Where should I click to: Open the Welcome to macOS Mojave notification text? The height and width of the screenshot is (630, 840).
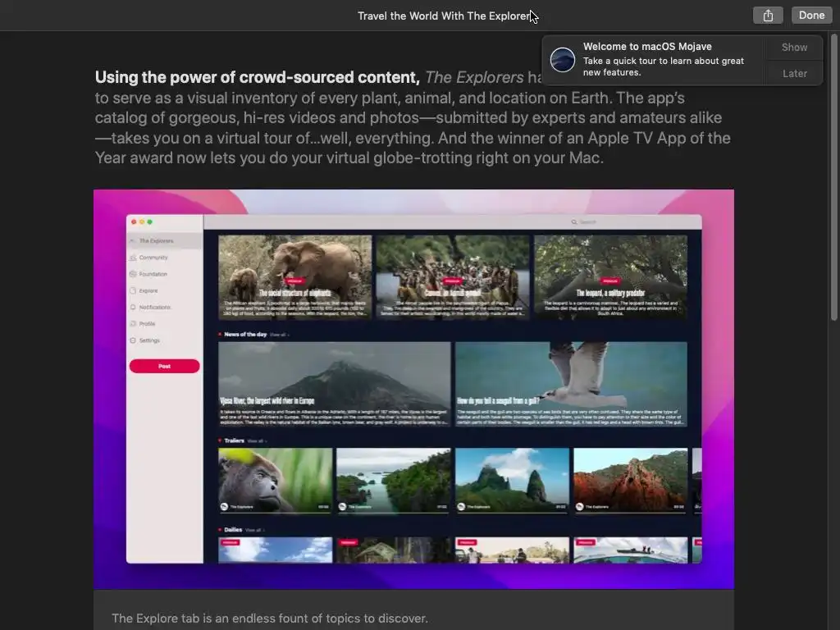point(663,59)
